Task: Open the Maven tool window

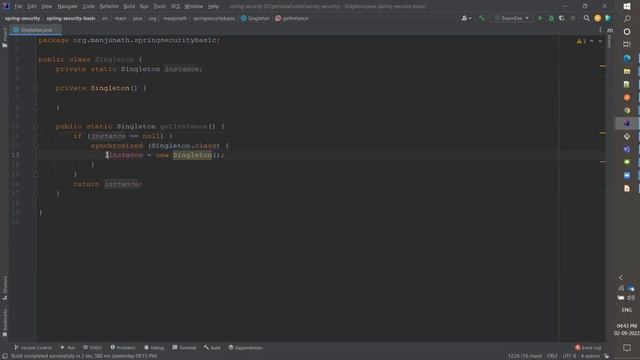Action: pyautogui.click(x=610, y=38)
